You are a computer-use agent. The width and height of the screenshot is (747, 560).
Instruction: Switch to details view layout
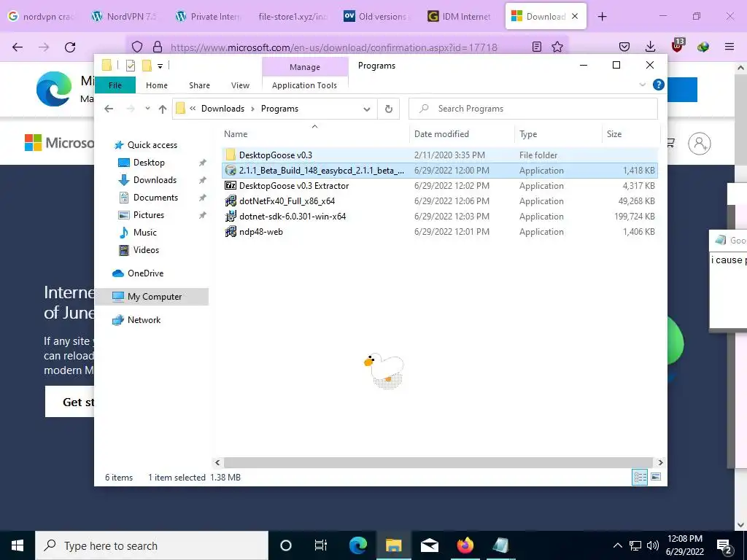click(x=639, y=477)
